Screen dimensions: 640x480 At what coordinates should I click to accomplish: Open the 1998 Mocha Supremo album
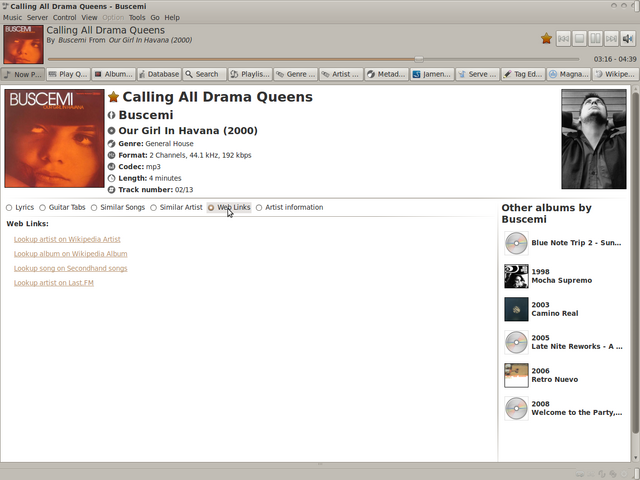564,276
